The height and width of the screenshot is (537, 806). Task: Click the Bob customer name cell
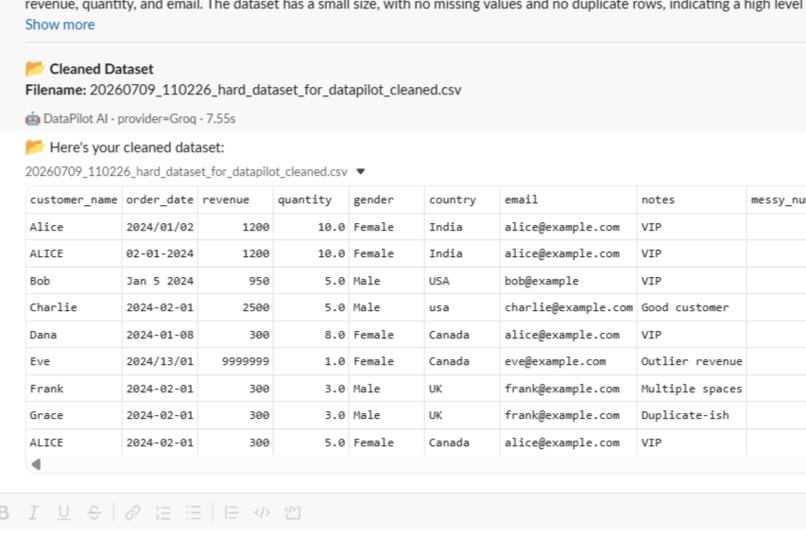(74, 281)
